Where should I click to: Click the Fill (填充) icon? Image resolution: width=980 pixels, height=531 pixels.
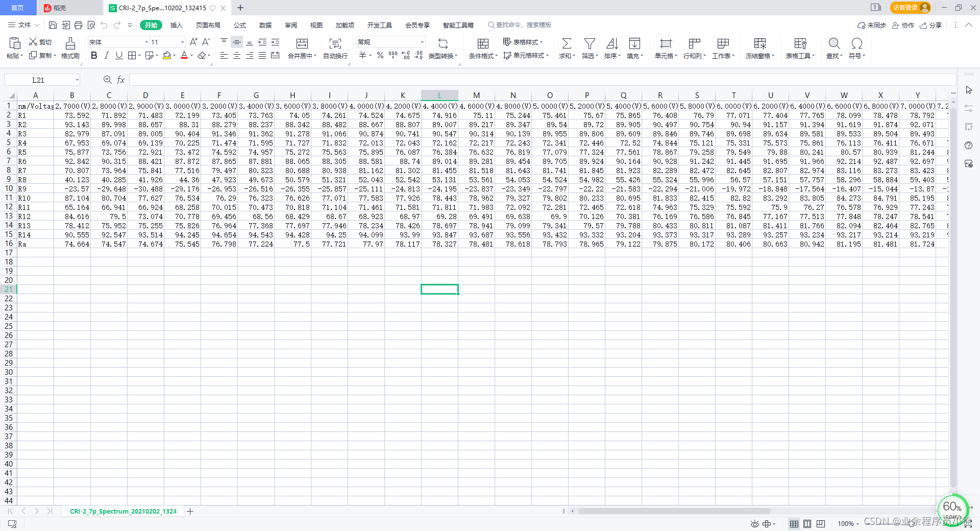click(x=634, y=43)
